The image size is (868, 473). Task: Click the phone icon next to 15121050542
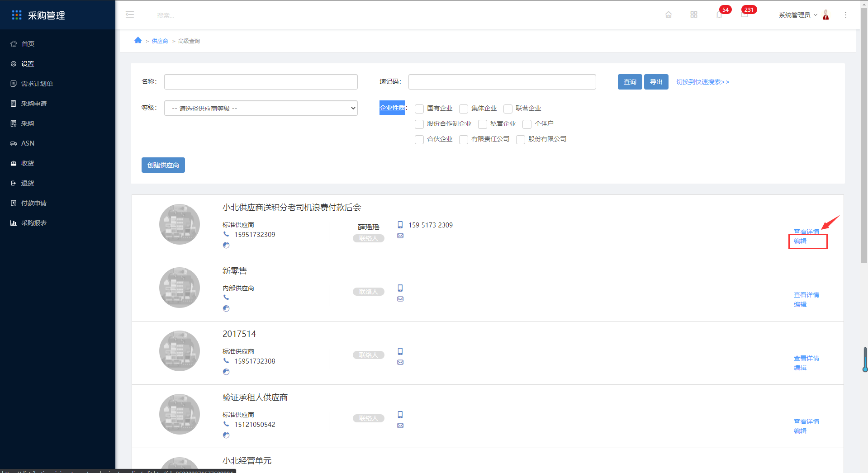click(226, 424)
